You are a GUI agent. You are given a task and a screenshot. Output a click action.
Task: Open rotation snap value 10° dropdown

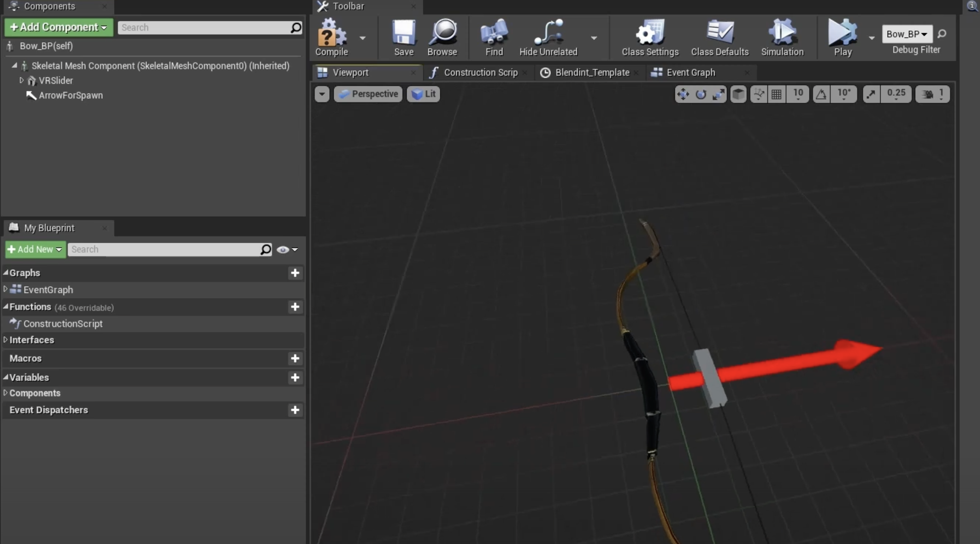[844, 94]
